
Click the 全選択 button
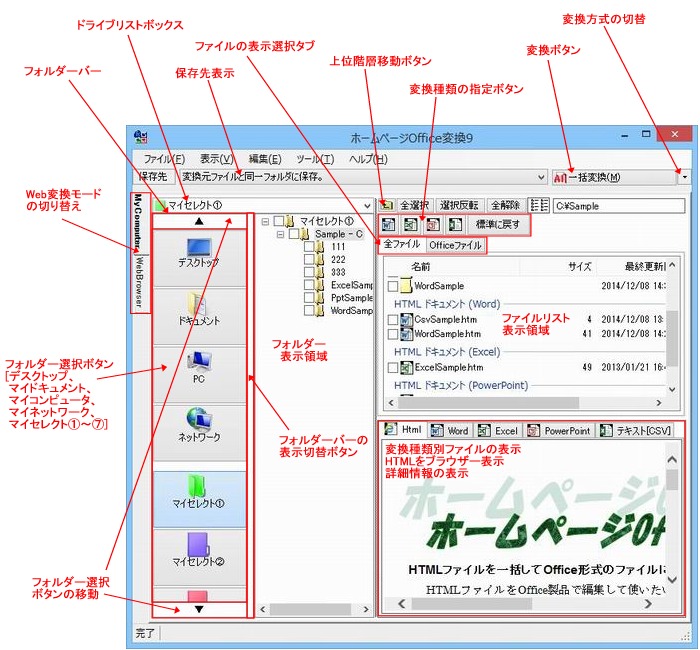pyautogui.click(x=414, y=205)
